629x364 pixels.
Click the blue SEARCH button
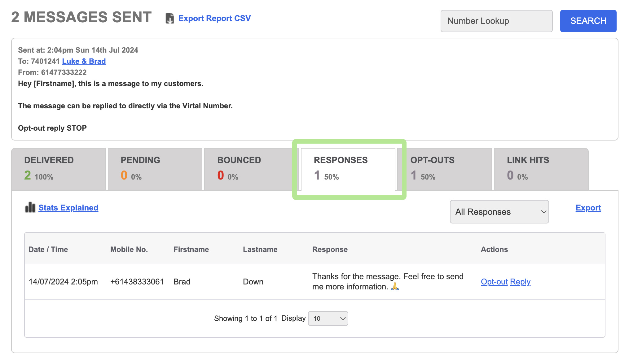click(x=588, y=21)
